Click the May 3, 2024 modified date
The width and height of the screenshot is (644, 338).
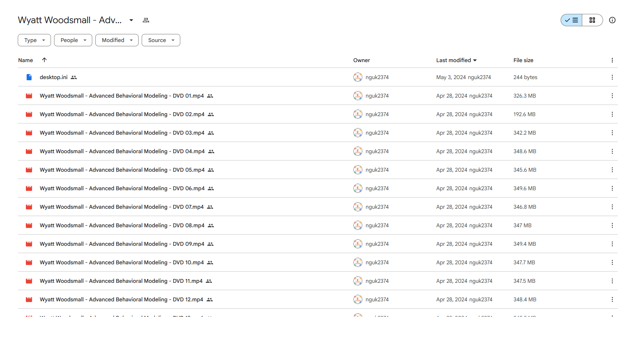pos(451,77)
